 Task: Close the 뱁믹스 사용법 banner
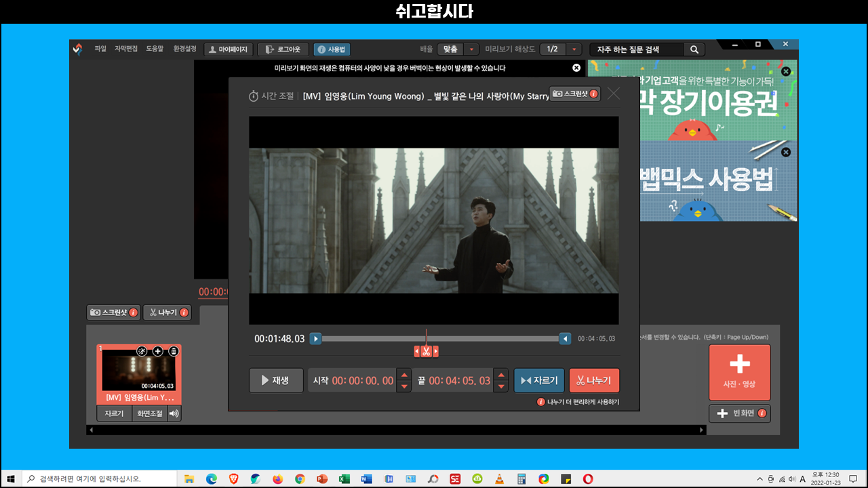pos(786,152)
